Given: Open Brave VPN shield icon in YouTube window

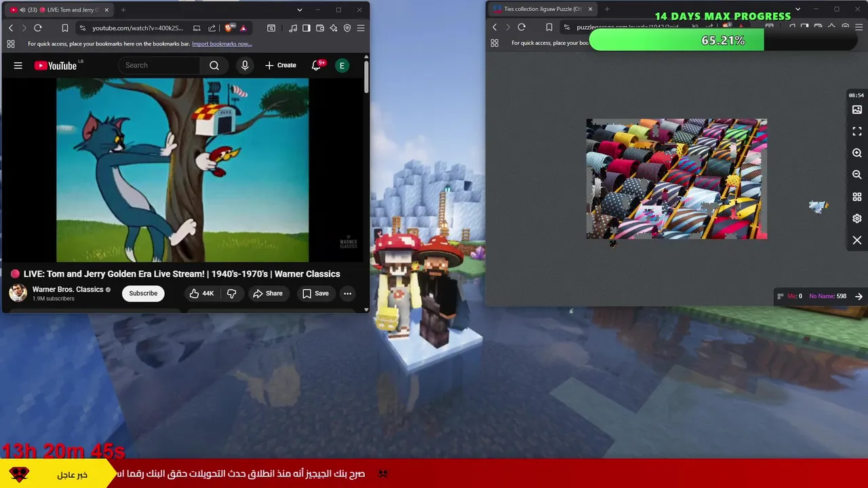Looking at the screenshot, I should 347,28.
